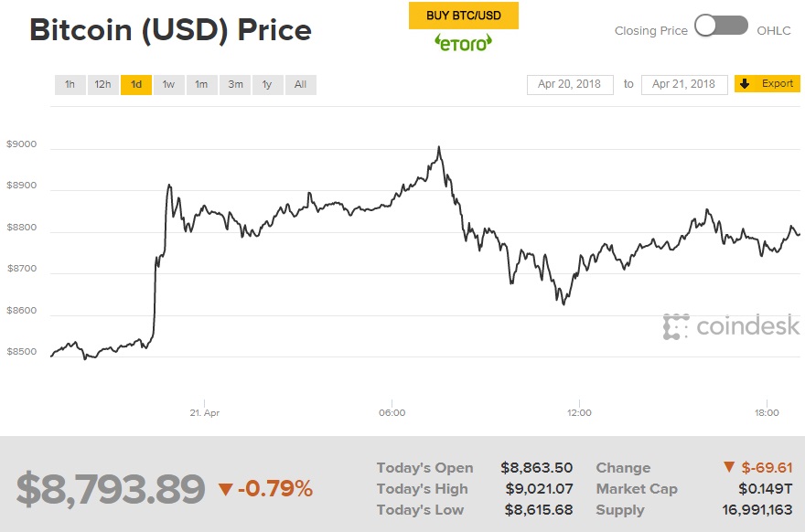805x532 pixels.
Task: Click the Export button
Action: (767, 84)
